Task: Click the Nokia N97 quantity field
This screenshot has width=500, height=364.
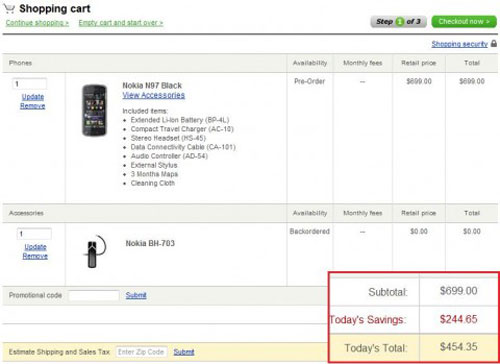Action: pos(30,84)
